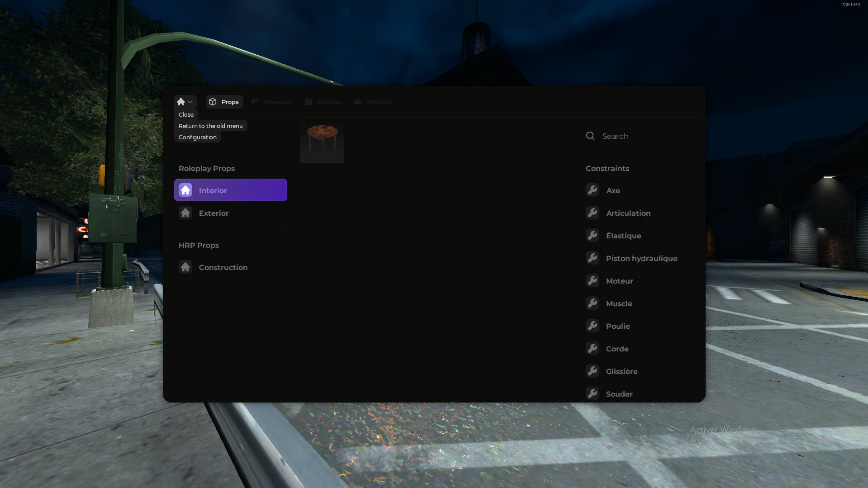868x488 pixels.
Task: Open the home icon dropdown menu
Action: pos(185,102)
